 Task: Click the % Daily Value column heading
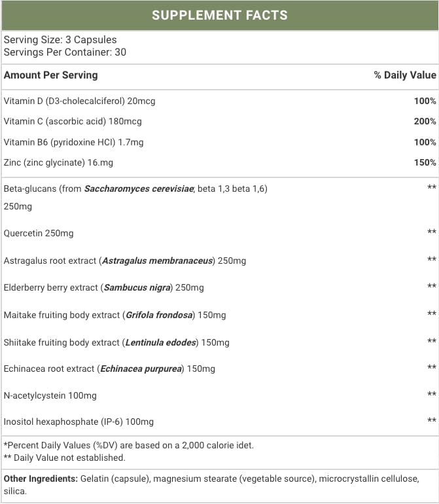click(405, 75)
